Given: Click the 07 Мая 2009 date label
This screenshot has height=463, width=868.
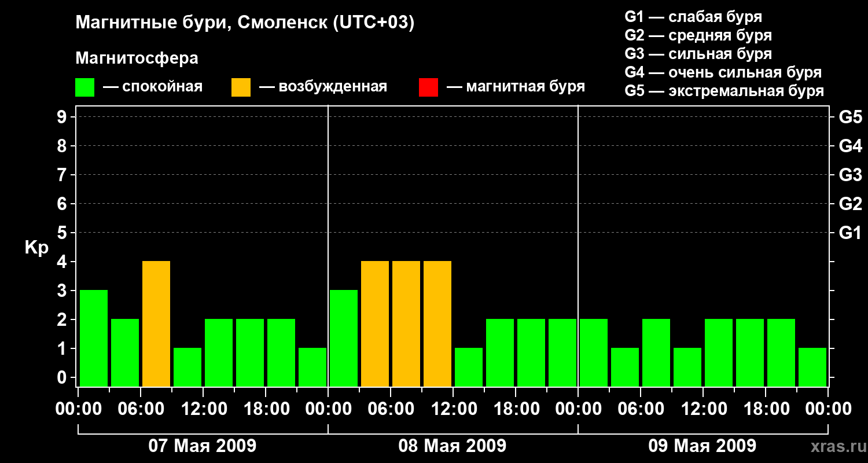Looking at the screenshot, I should click(x=203, y=446).
